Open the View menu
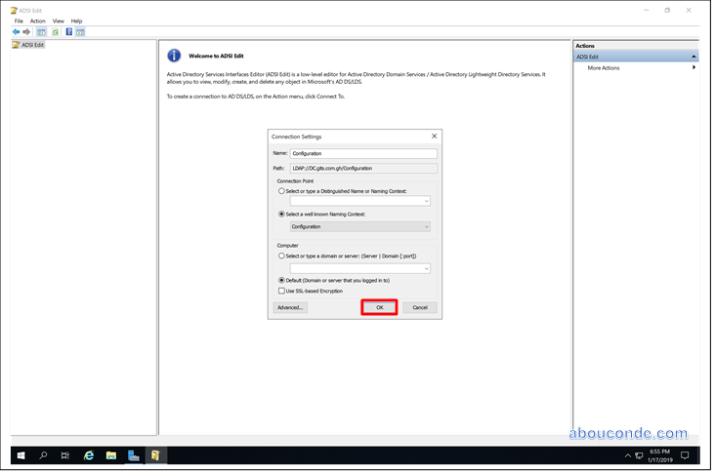 pos(58,20)
